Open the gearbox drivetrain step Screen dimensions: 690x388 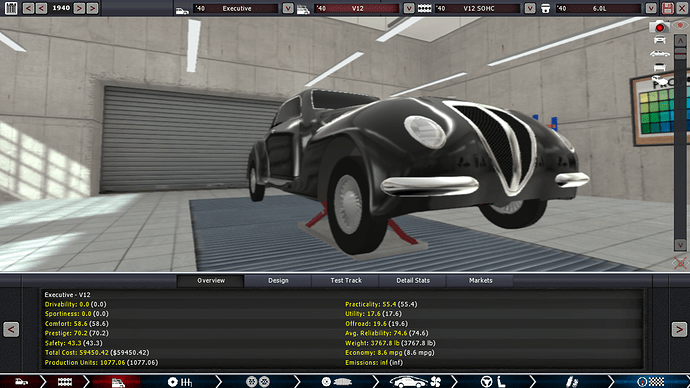coord(180,381)
